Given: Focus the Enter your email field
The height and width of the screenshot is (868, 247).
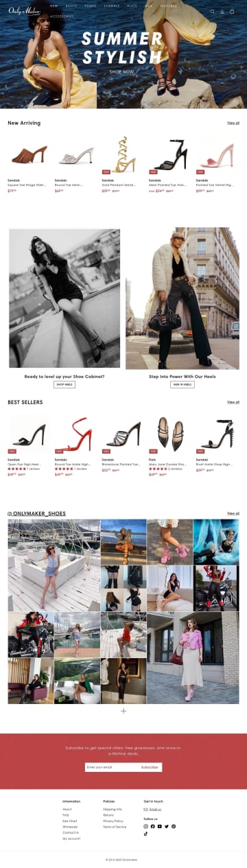Looking at the screenshot, I should coord(110,767).
